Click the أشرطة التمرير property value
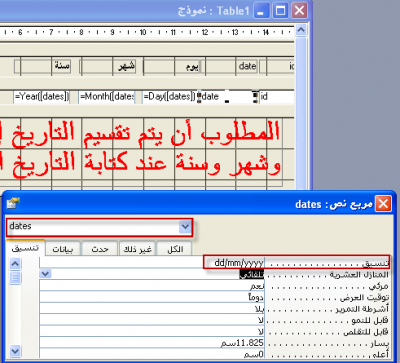 pyautogui.click(x=152, y=309)
